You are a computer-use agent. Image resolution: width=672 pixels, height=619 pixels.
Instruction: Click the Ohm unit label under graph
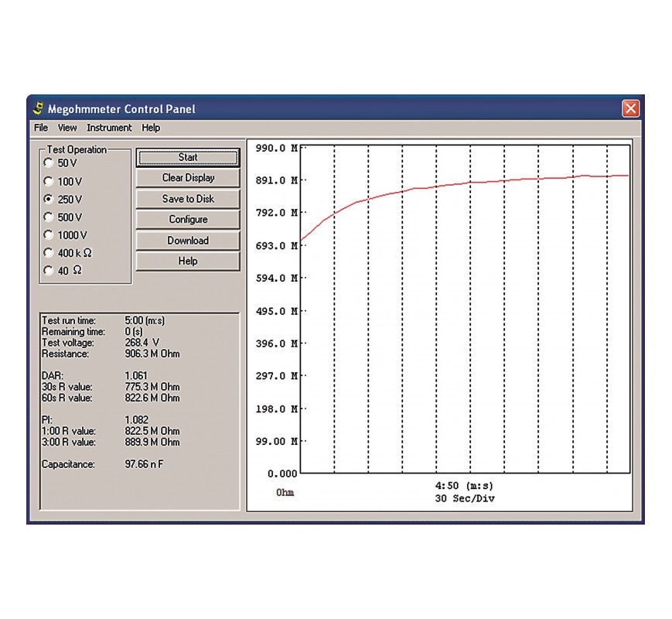click(285, 492)
